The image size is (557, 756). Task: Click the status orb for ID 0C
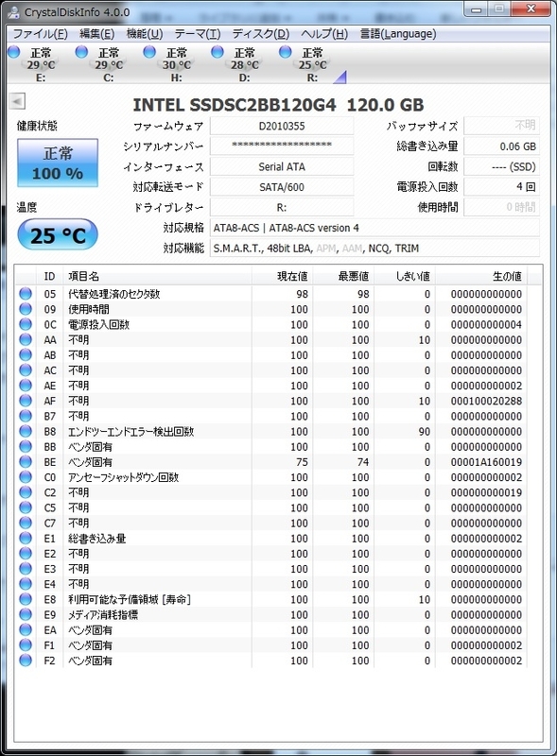click(x=26, y=324)
